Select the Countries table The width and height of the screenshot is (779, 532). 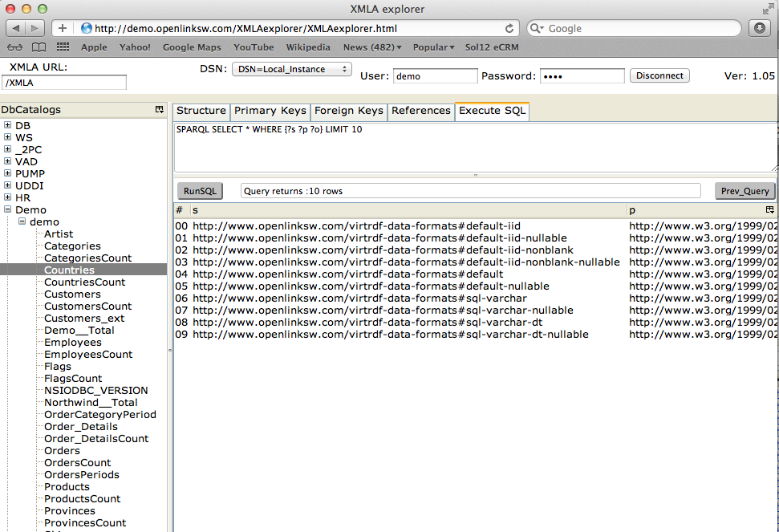coord(69,270)
